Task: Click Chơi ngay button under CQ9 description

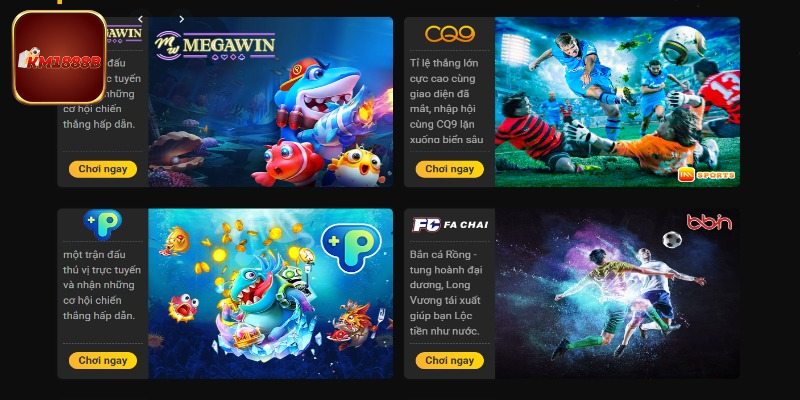Action: [x=449, y=169]
